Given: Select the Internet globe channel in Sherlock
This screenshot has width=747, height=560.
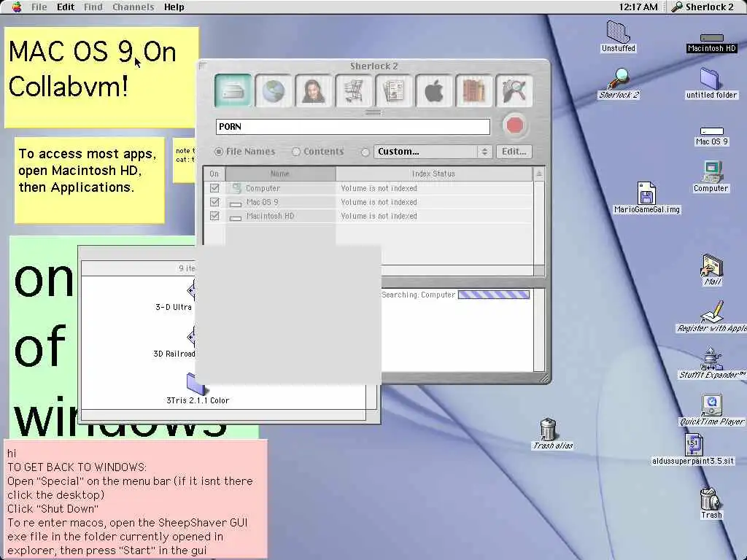Looking at the screenshot, I should click(274, 90).
